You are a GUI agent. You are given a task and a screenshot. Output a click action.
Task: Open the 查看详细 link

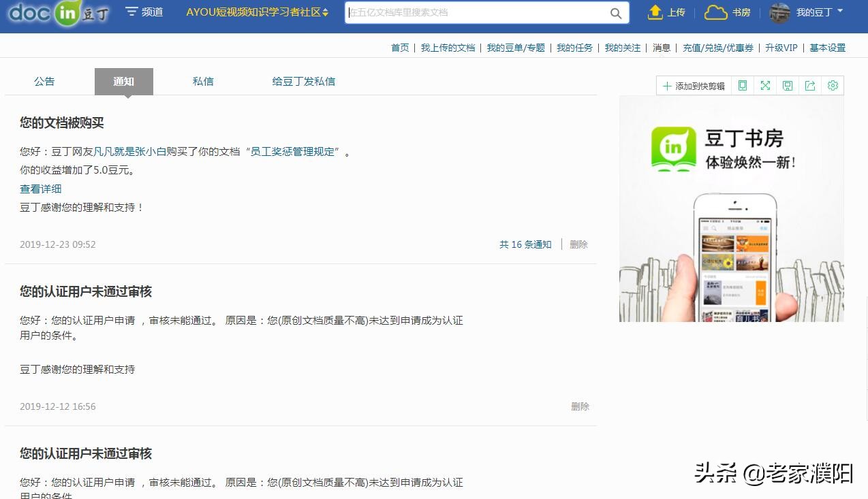pyautogui.click(x=40, y=189)
